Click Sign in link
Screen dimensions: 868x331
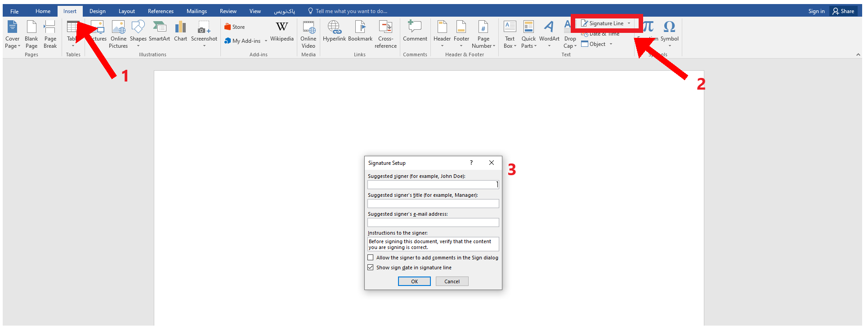pyautogui.click(x=816, y=11)
